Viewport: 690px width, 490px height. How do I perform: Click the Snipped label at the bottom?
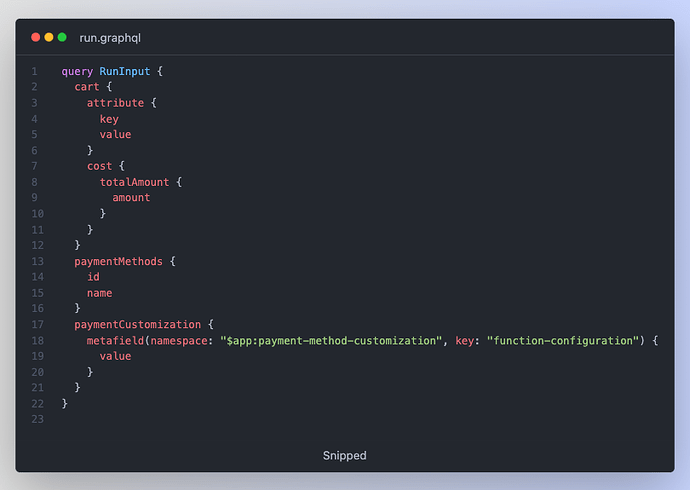[344, 456]
